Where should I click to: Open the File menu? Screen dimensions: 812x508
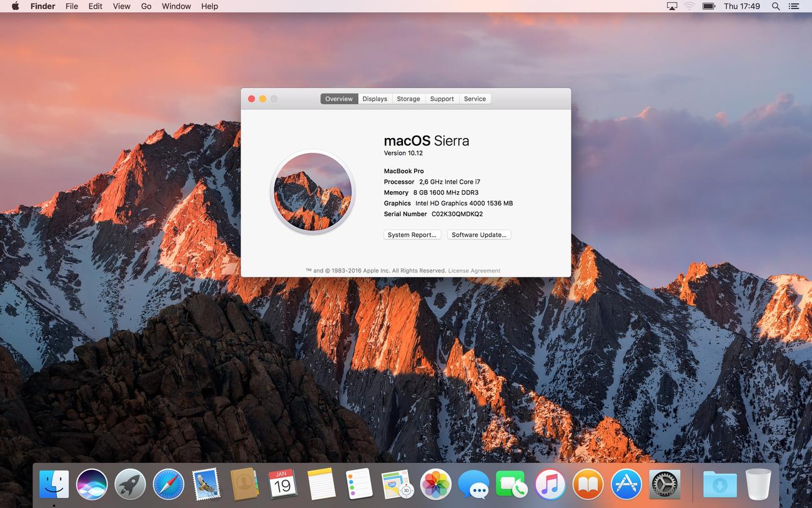click(72, 6)
